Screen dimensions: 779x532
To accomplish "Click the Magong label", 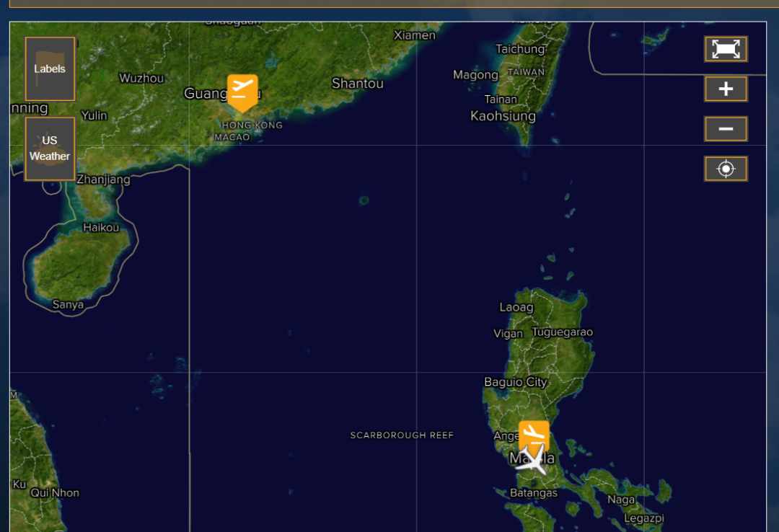I will tap(475, 75).
